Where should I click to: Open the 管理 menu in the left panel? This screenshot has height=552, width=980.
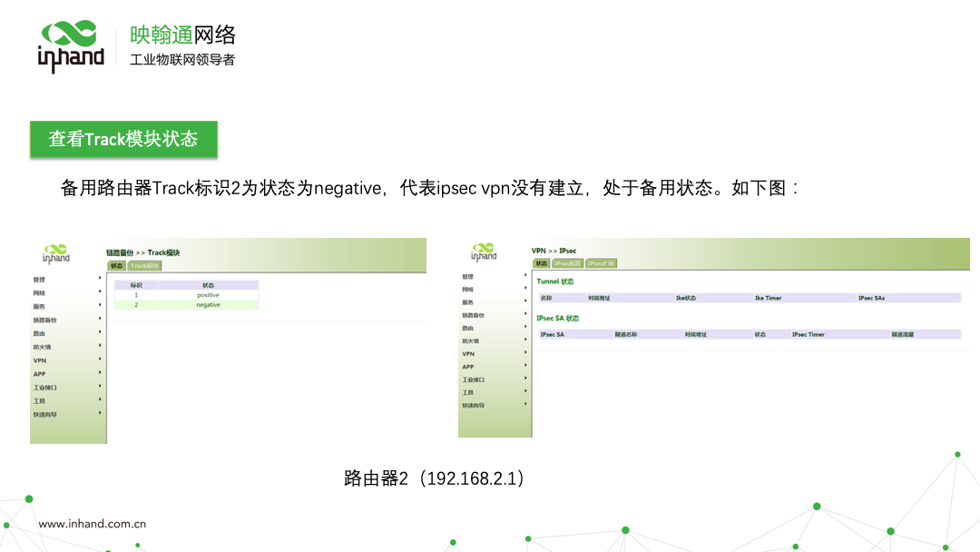(x=39, y=280)
